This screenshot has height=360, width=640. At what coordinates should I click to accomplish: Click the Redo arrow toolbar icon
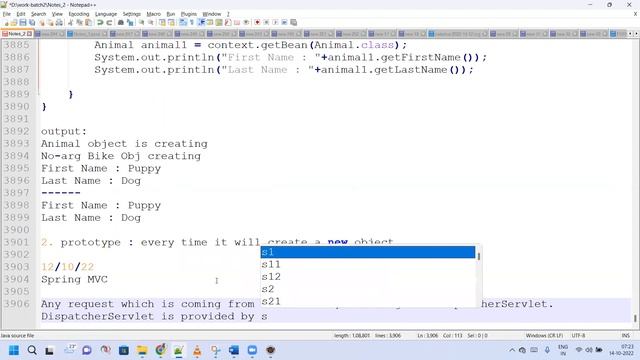(109, 22)
